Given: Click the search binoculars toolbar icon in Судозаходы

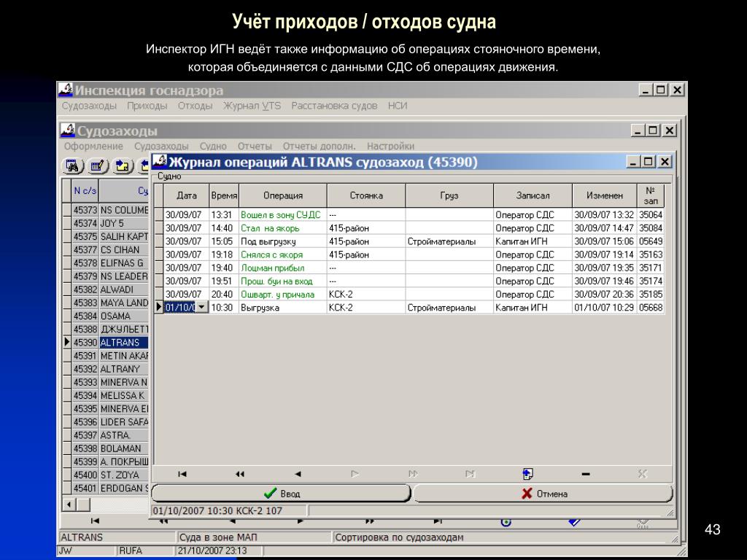Looking at the screenshot, I should click(x=73, y=166).
